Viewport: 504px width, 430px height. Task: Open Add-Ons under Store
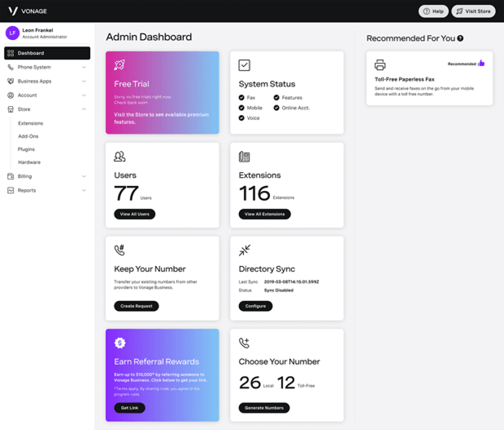[x=28, y=136]
